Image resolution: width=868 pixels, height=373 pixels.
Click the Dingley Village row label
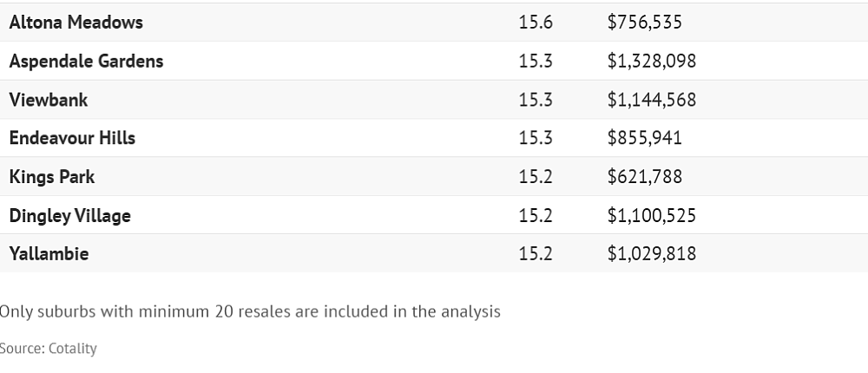tap(70, 215)
